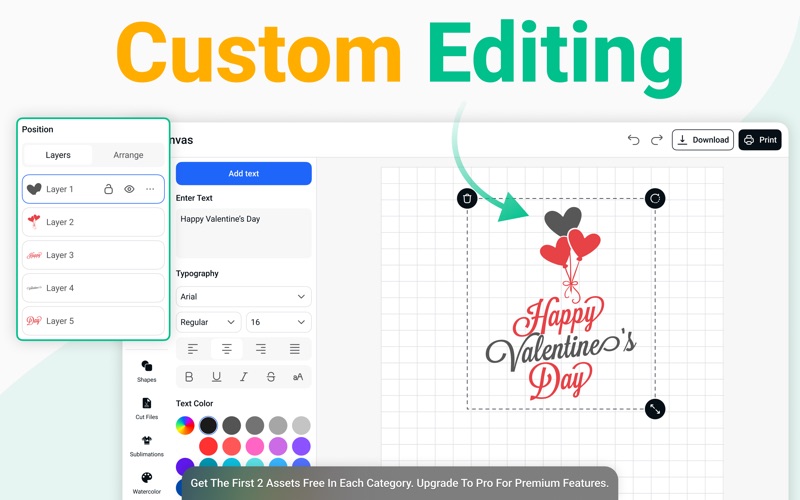Switch to the Arrange tab
Image resolution: width=800 pixels, height=500 pixels.
coord(128,155)
